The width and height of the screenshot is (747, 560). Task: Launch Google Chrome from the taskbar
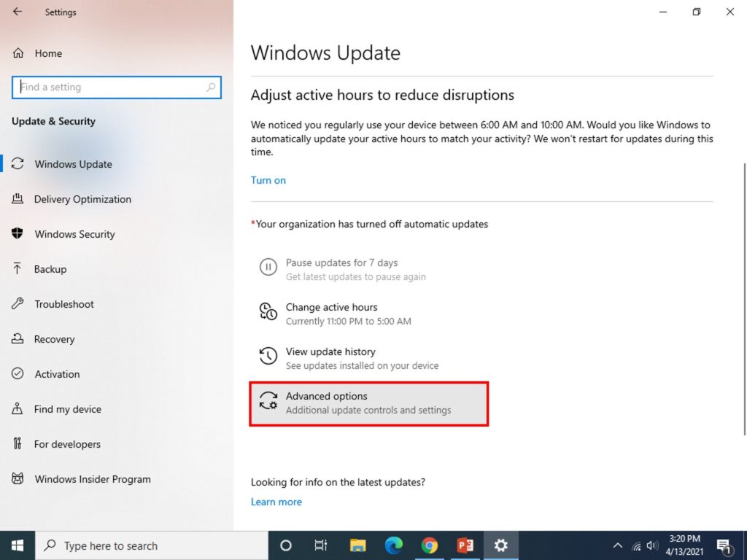pos(429,545)
